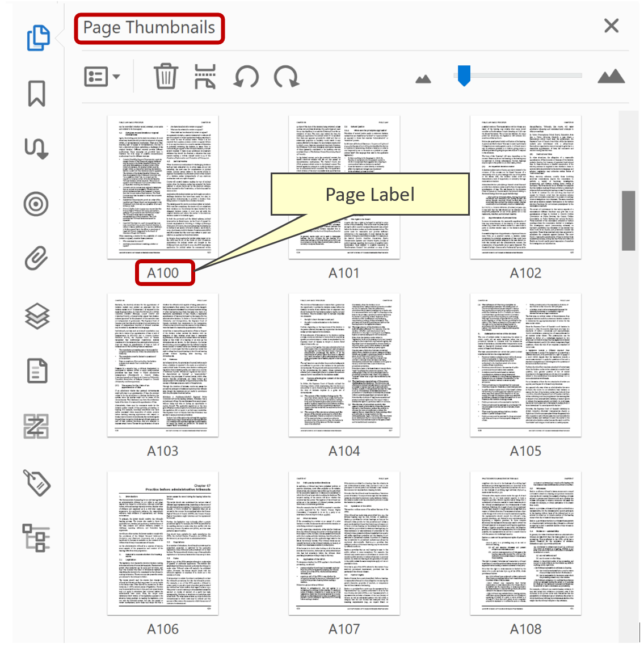Open the Articles panel
This screenshot has width=644, height=652.
pos(36,149)
